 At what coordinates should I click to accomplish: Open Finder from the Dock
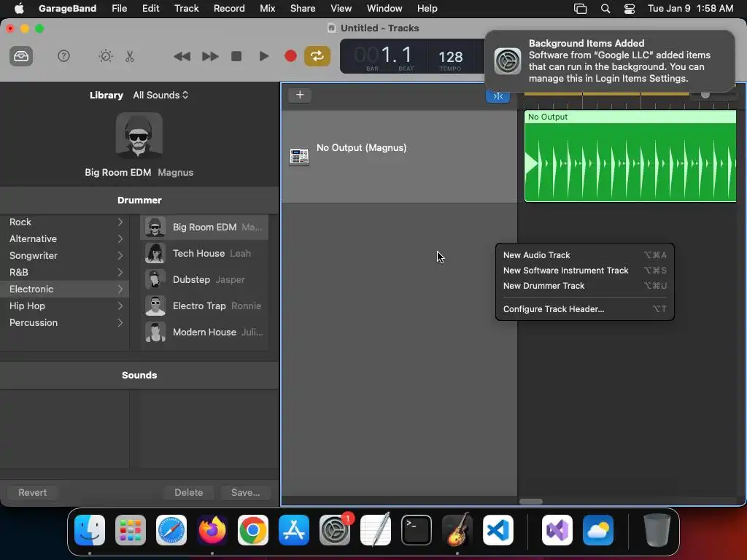click(x=90, y=530)
